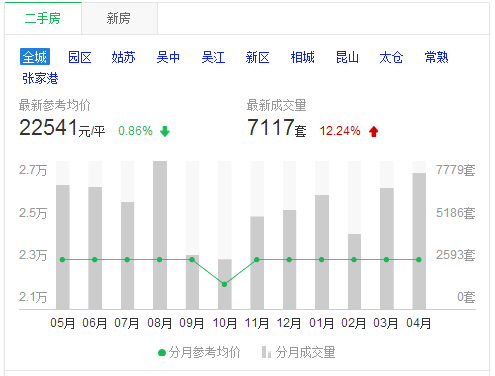Select the 相城 district link
The height and width of the screenshot is (376, 495).
pos(302,57)
